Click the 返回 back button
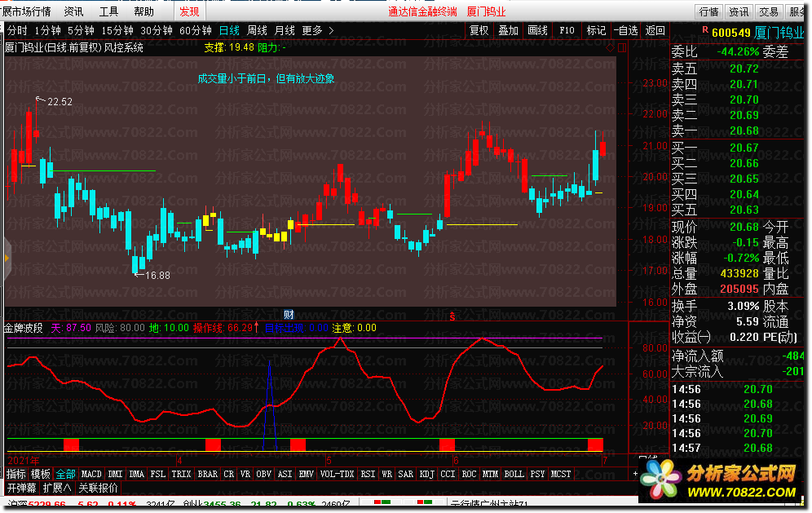812x513 pixels. point(655,30)
